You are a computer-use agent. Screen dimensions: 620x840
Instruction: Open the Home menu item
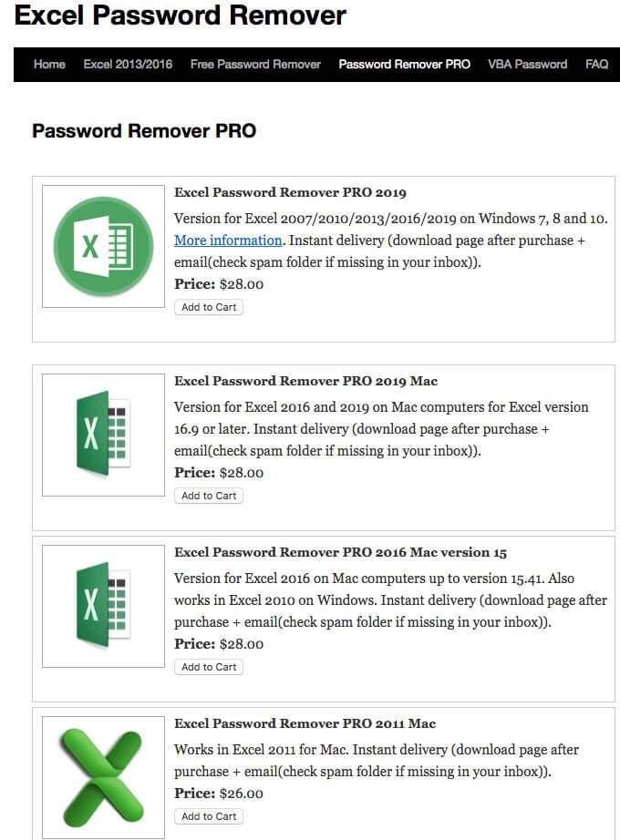(49, 65)
